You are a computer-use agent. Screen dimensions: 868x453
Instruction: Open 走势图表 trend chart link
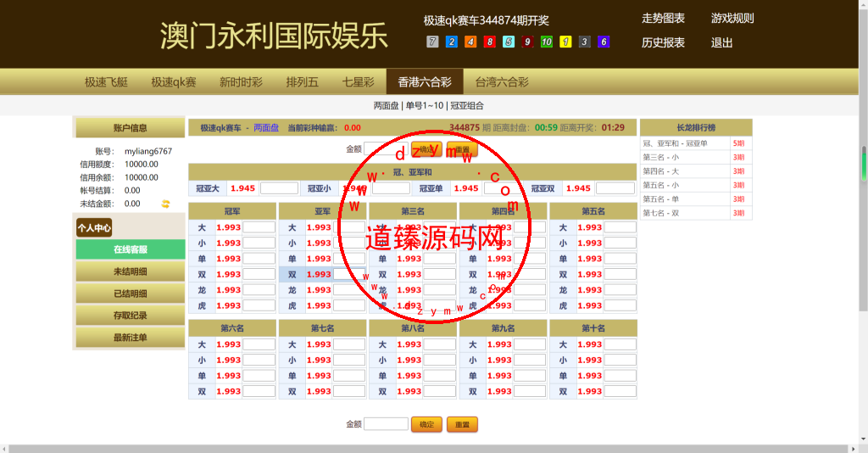[x=663, y=19]
